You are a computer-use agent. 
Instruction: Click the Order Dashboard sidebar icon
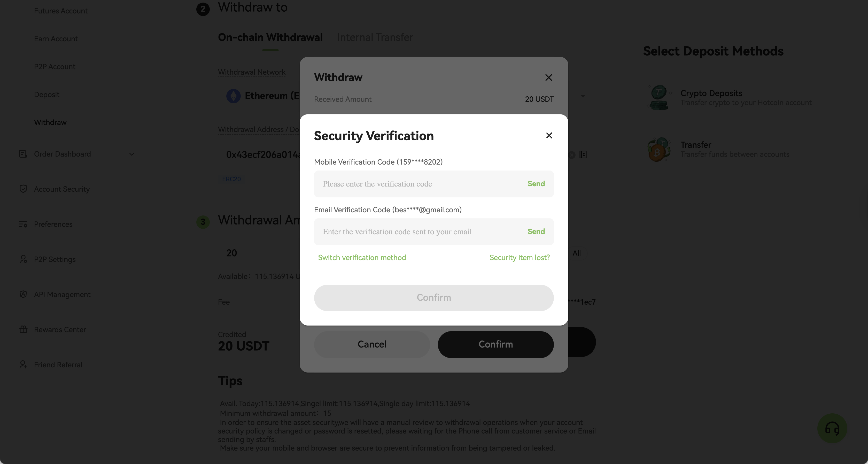pos(23,154)
